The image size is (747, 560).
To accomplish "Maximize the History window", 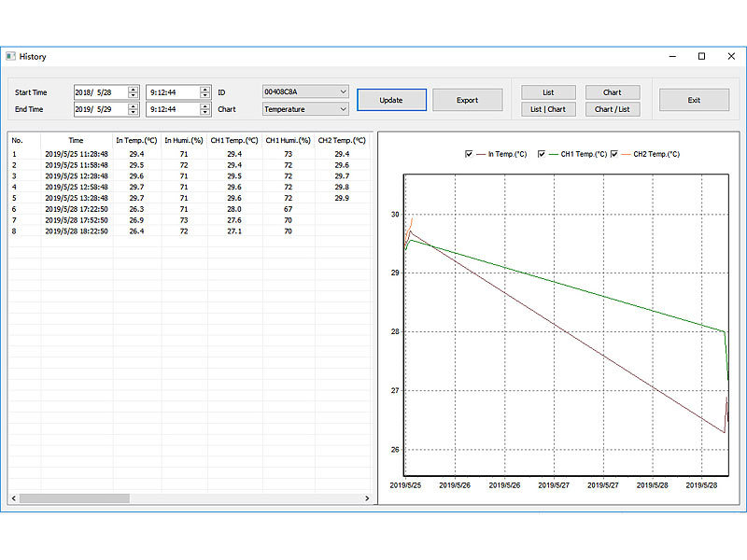I will click(701, 56).
